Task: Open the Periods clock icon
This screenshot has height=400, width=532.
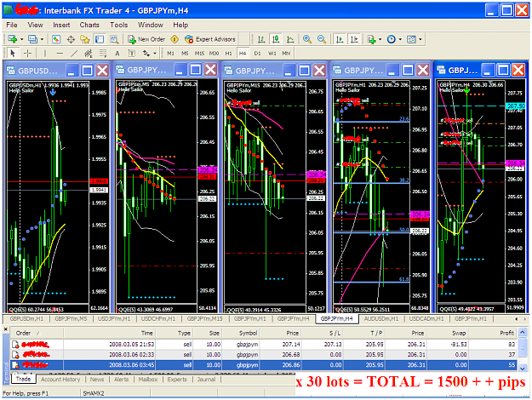Action: 392,39
